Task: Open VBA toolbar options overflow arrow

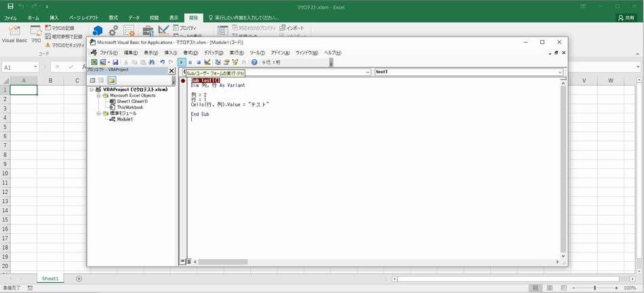Action: point(331,62)
